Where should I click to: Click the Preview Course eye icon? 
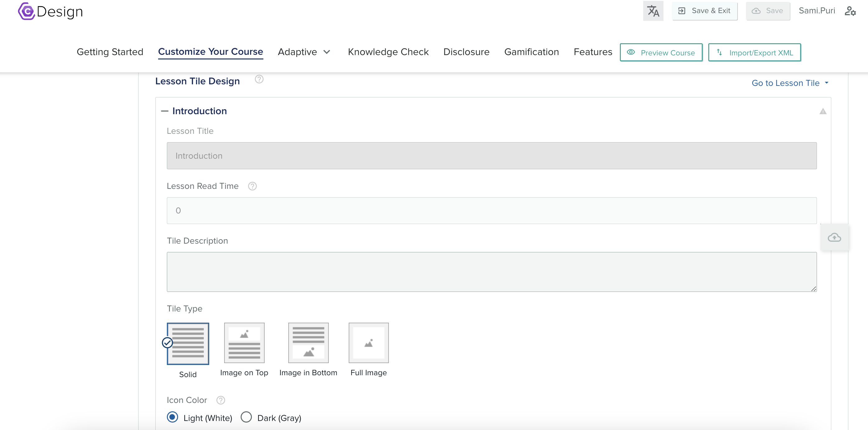[632, 53]
